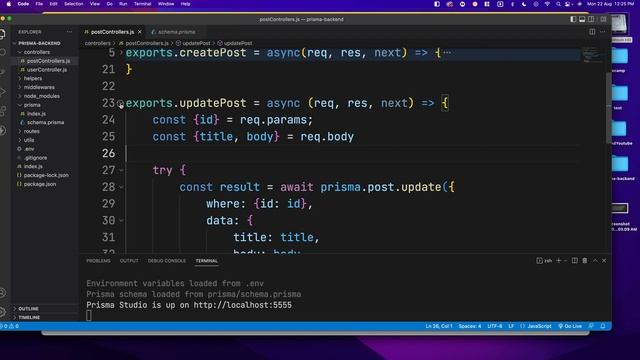Create a new terminal with plus icon
Image resolution: width=640 pixels, height=360 pixels.
(558, 260)
